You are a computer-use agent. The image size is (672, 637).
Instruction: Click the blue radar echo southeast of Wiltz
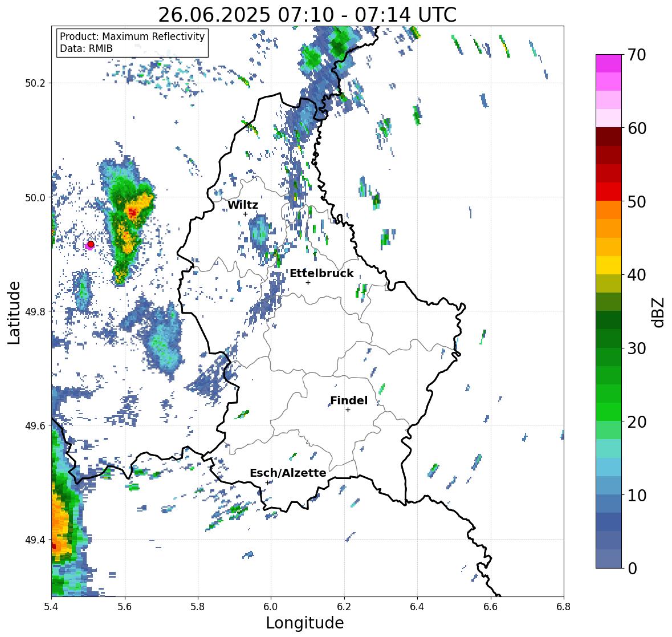260,233
